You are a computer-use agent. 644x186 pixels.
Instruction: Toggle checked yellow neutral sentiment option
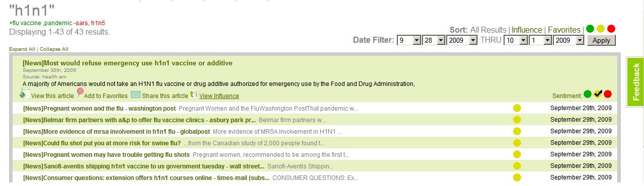598,94
